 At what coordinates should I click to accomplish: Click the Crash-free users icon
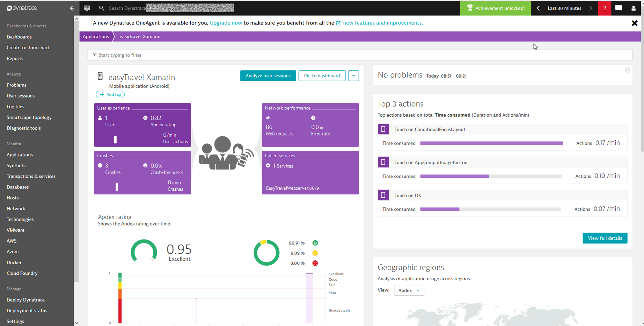(145, 166)
